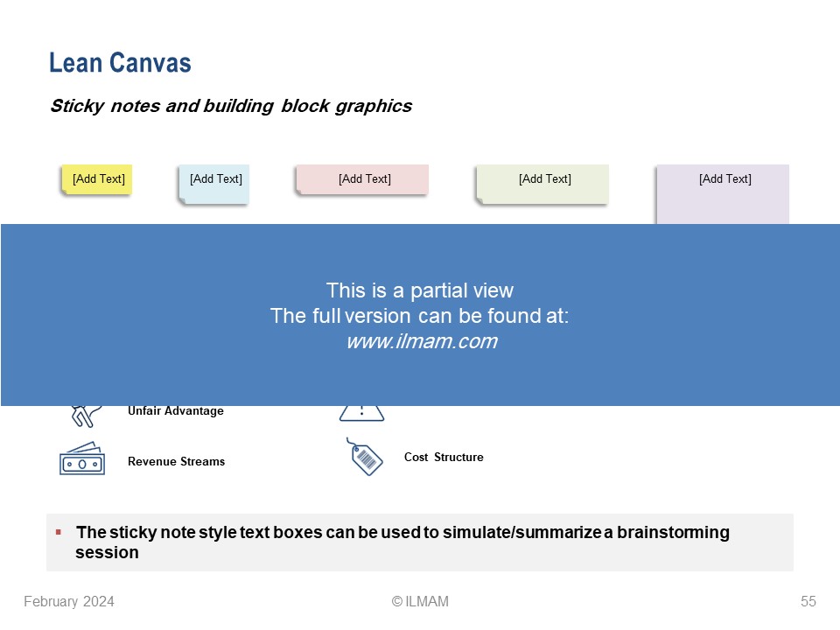Click the Revenue Streams cash icon
840x630 pixels.
pos(81,460)
